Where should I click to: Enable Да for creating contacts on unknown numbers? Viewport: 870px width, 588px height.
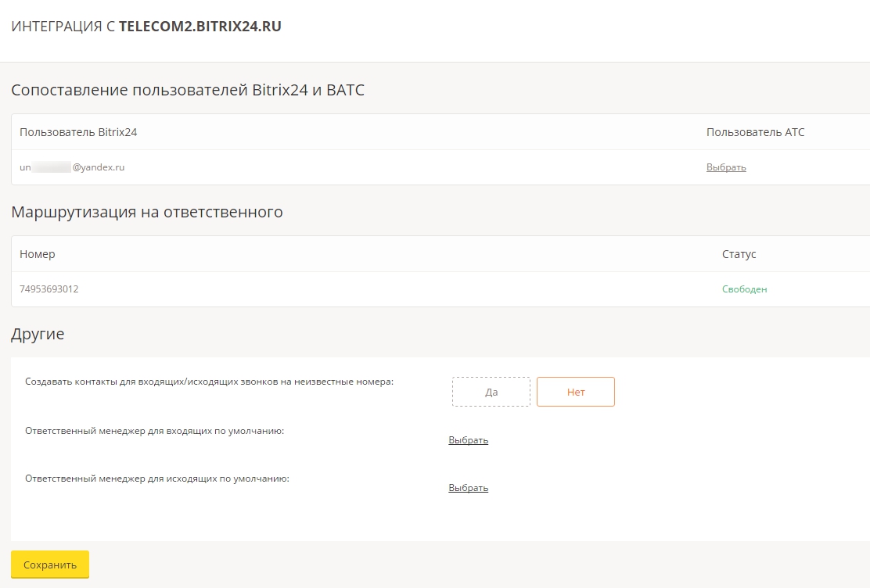pyautogui.click(x=491, y=392)
